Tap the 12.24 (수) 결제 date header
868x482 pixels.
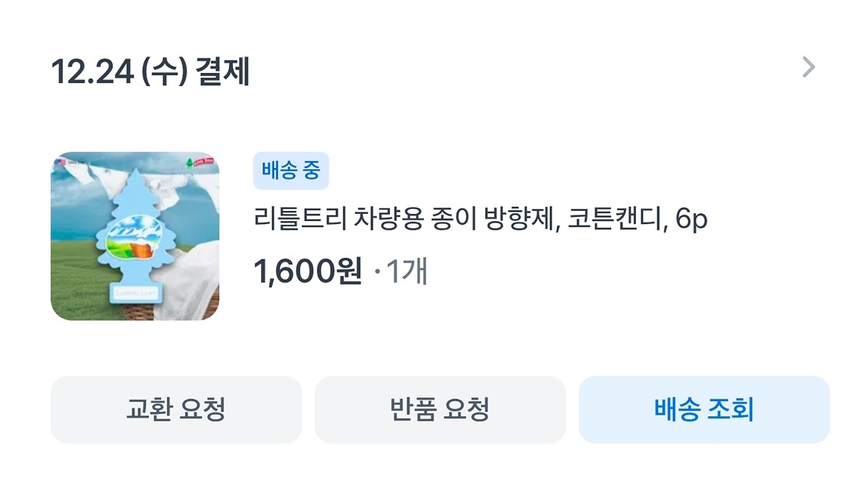pyautogui.click(x=150, y=72)
